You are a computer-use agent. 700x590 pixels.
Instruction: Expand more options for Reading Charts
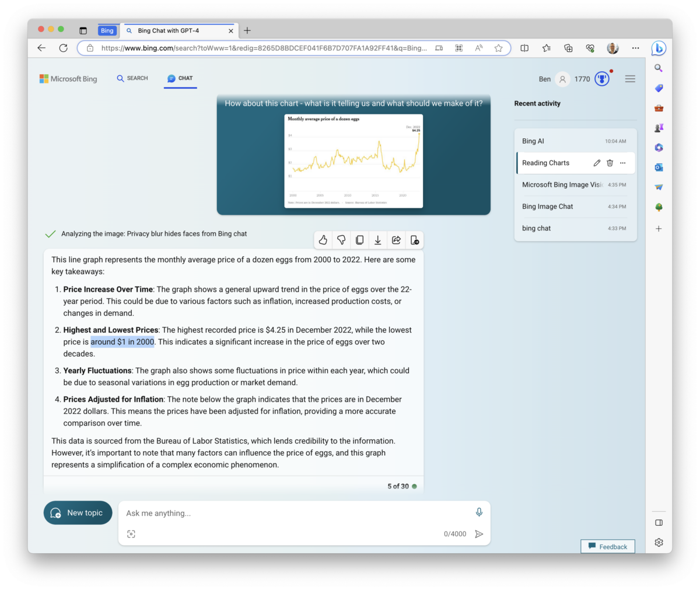pos(622,163)
